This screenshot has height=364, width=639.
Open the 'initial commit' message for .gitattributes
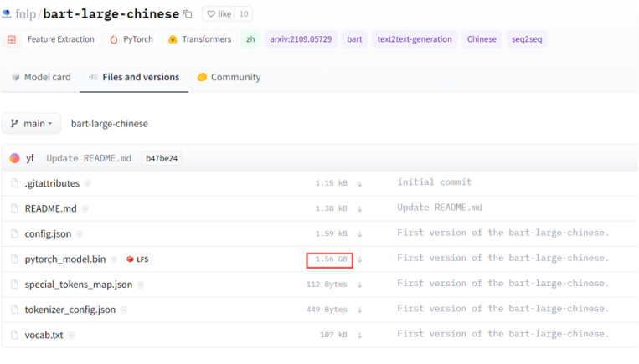[x=435, y=182]
